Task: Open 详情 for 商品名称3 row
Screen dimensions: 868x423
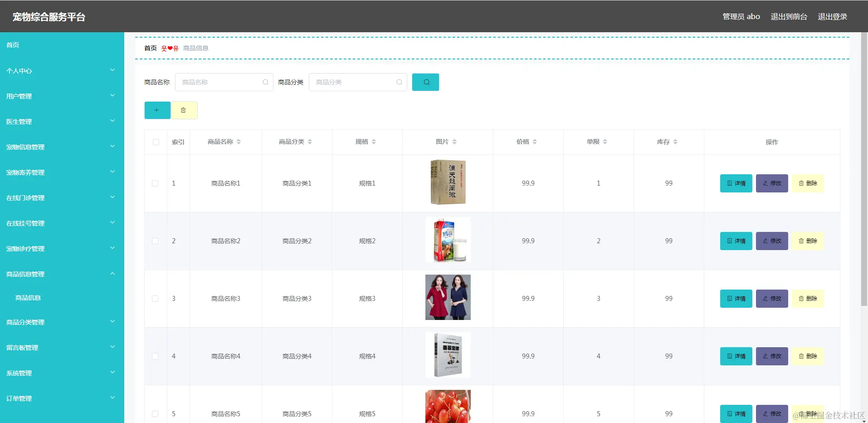Action: pyautogui.click(x=736, y=299)
